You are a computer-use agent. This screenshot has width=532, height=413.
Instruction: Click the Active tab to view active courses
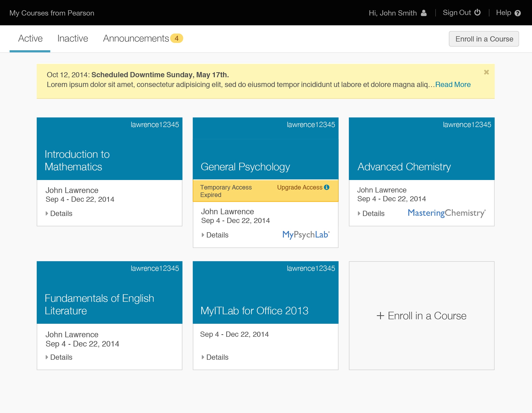(x=30, y=38)
